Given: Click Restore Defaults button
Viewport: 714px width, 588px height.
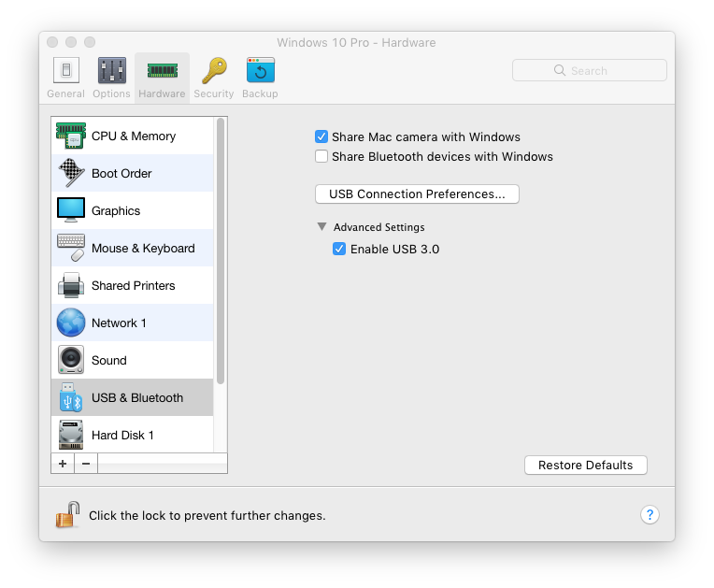Looking at the screenshot, I should [x=586, y=465].
